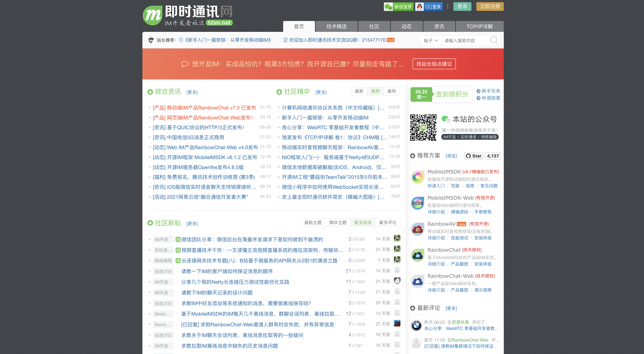Screen dimensions: 644x354
Task: Open the 帖子 search type dropdown
Action: [431, 41]
